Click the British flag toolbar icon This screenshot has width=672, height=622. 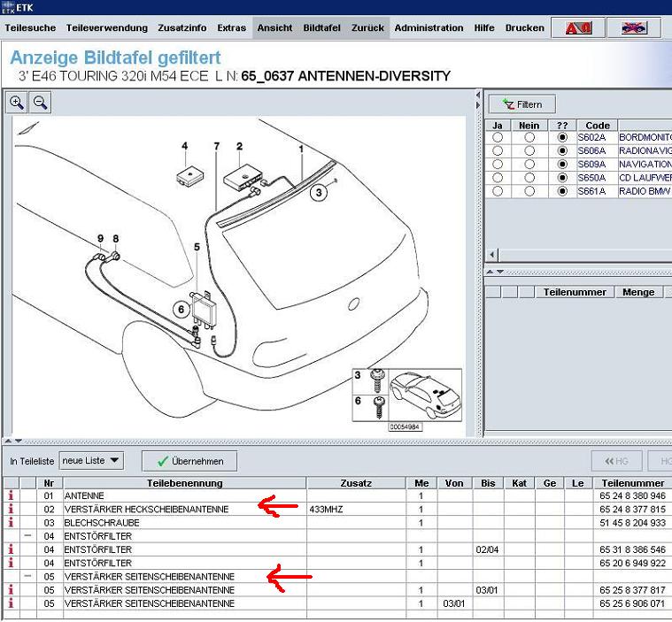pyautogui.click(x=634, y=27)
